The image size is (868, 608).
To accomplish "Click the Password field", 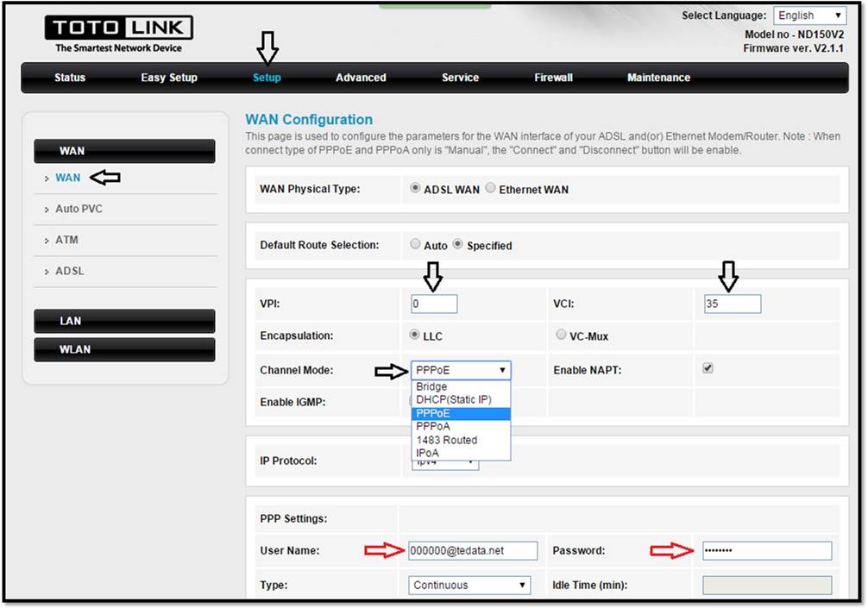I will pyautogui.click(x=767, y=550).
